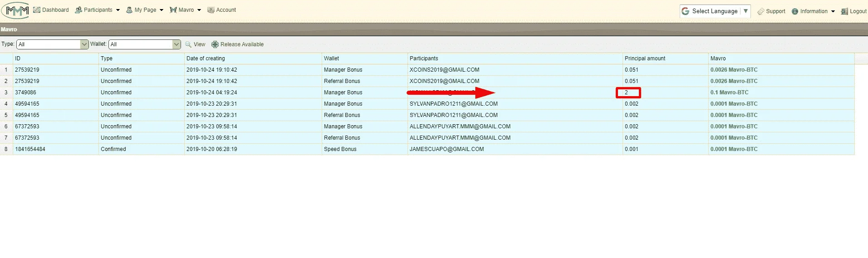Click ALLENDAYPUYART.MMM@GMAIL.COM in row 7
This screenshot has width=868, height=258.
pos(460,138)
